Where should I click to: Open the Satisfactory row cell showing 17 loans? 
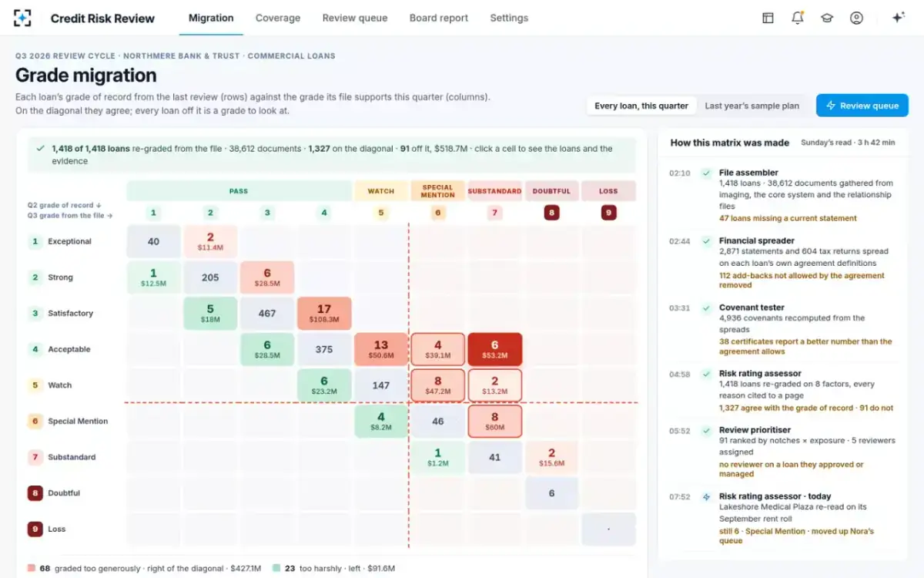click(324, 313)
